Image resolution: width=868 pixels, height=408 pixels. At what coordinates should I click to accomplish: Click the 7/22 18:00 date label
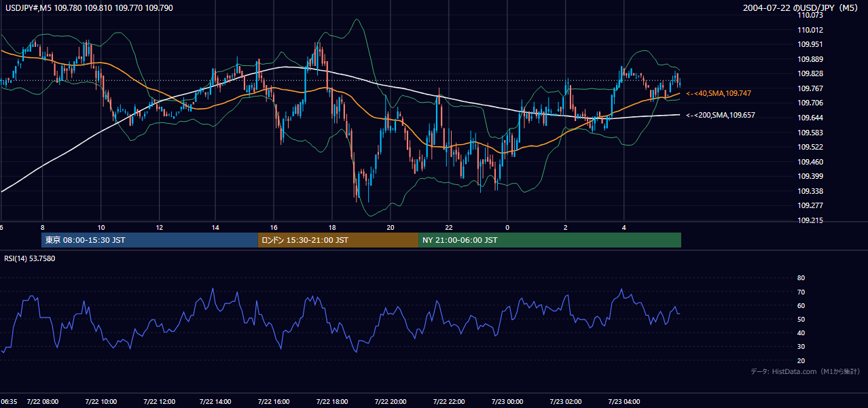[332, 402]
